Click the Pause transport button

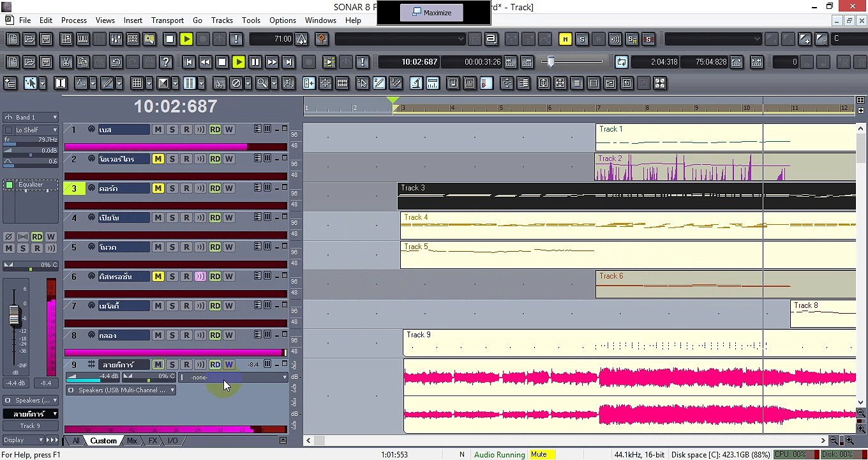point(255,62)
